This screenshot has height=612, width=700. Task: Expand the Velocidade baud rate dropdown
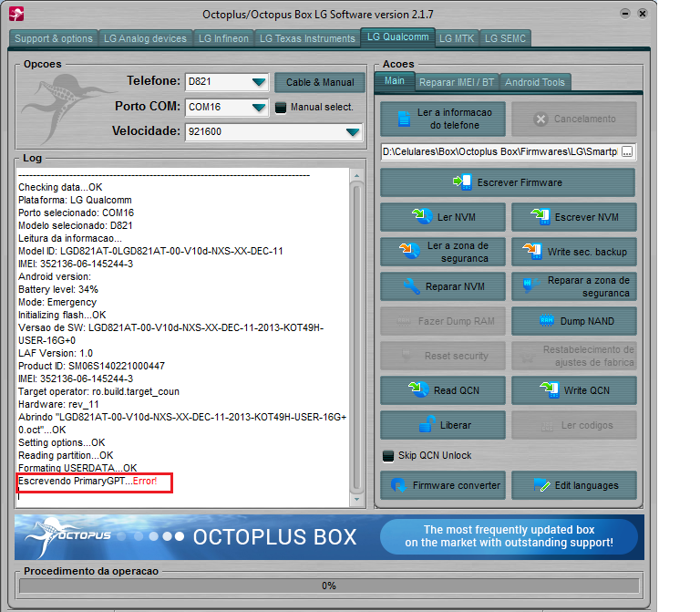pyautogui.click(x=353, y=131)
